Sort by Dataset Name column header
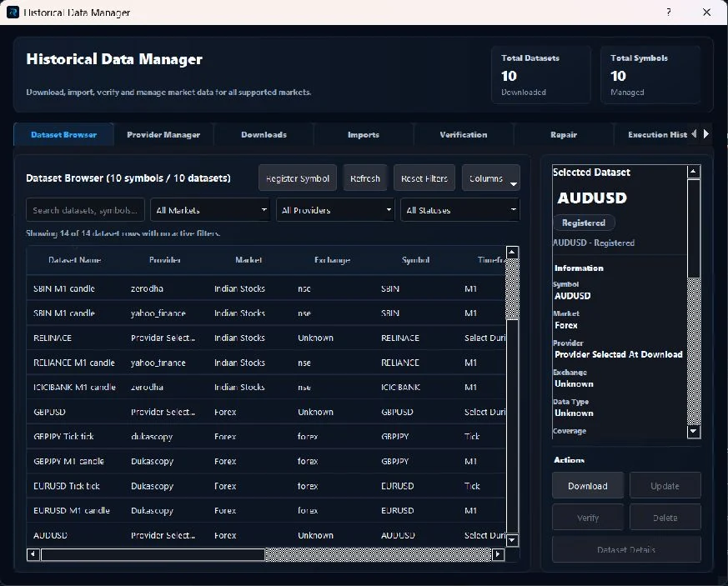Image resolution: width=728 pixels, height=586 pixels. [74, 260]
